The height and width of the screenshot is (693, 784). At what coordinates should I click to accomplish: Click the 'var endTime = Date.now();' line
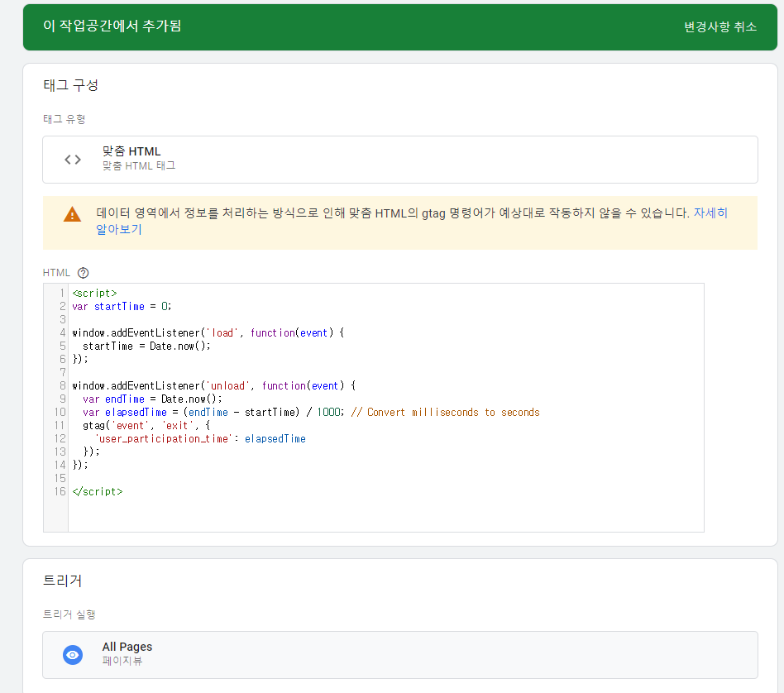tap(152, 399)
